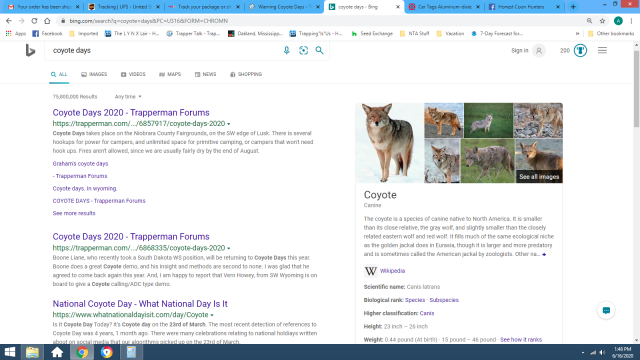The width and height of the screenshot is (640, 360).
Task: Open the coyote on green grass thumbnail
Action: click(x=489, y=120)
